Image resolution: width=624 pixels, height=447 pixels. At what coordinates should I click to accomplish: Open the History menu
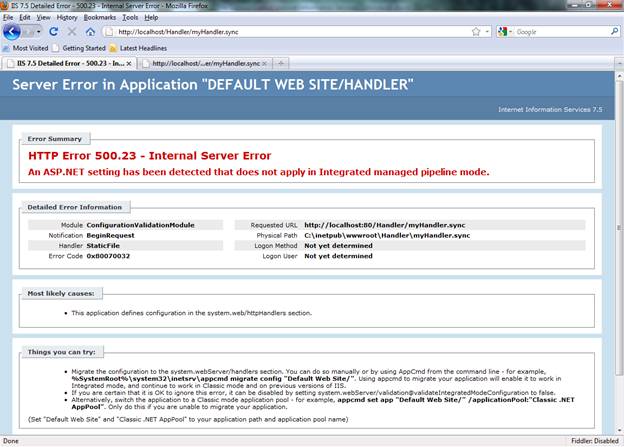point(67,18)
